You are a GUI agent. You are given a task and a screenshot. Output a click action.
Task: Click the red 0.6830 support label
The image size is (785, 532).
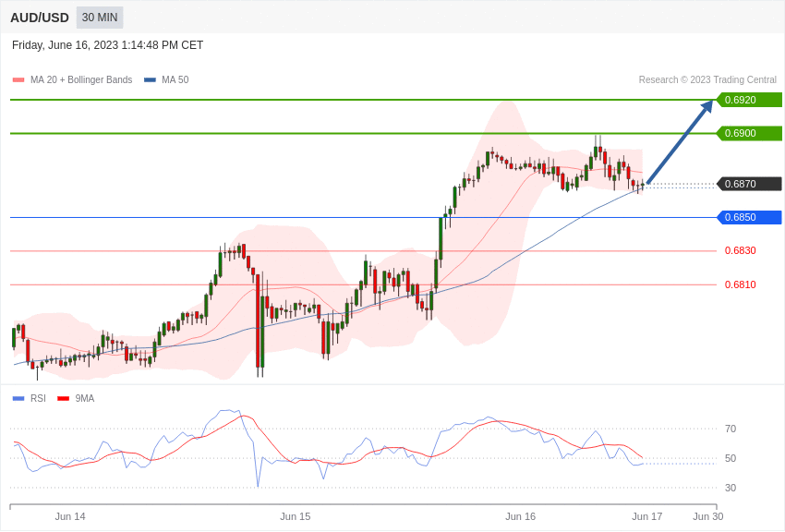click(740, 250)
